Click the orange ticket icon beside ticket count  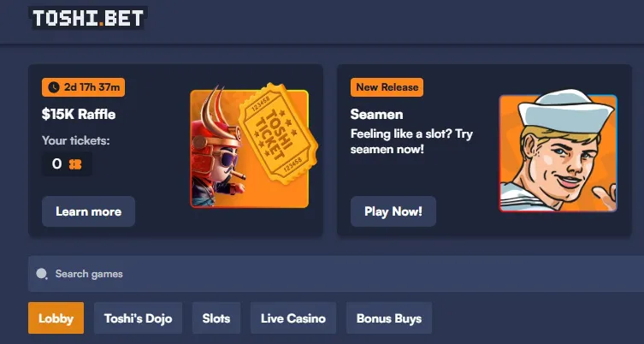point(75,164)
